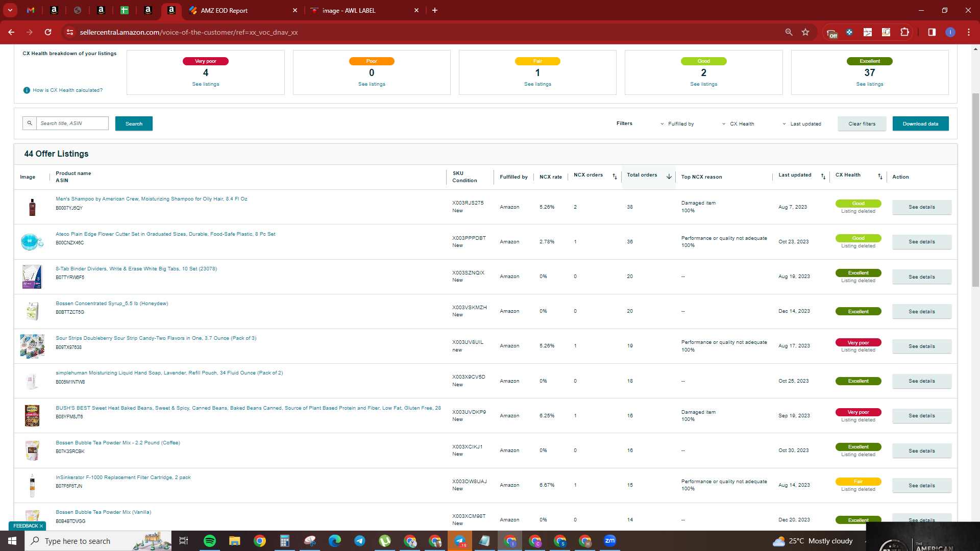Click the Windows Start button

click(12, 541)
